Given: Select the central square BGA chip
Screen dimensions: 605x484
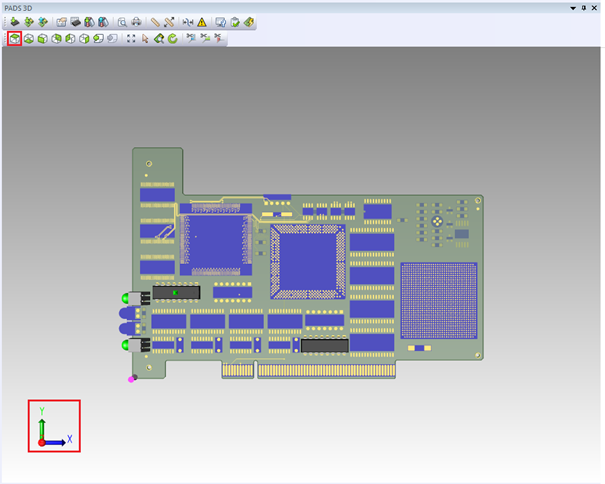Looking at the screenshot, I should coord(308,261).
